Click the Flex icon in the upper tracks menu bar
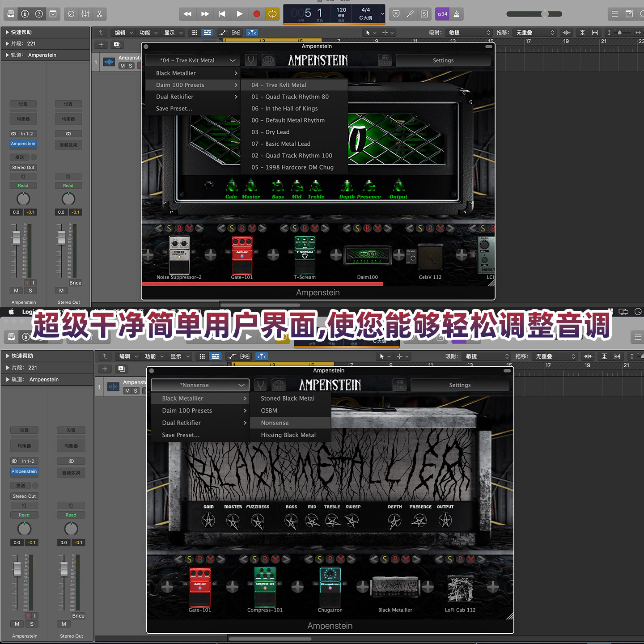 pos(236,33)
